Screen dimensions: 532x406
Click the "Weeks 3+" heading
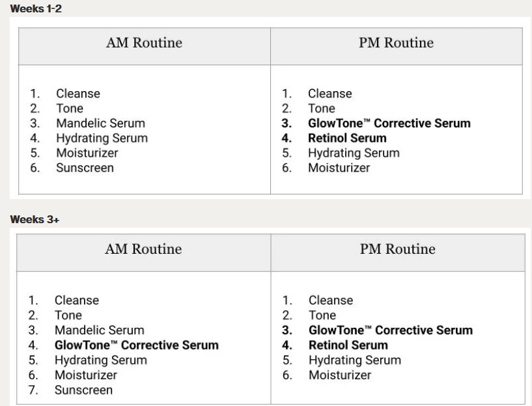click(x=34, y=219)
